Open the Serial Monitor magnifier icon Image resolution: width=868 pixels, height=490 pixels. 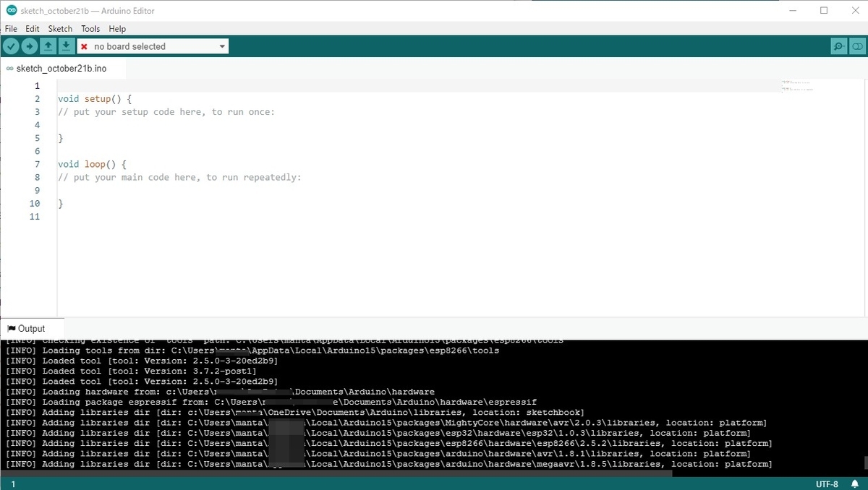click(838, 46)
